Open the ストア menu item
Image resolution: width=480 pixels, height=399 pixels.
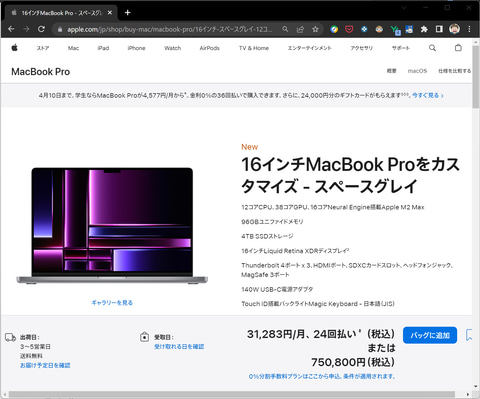[43, 48]
